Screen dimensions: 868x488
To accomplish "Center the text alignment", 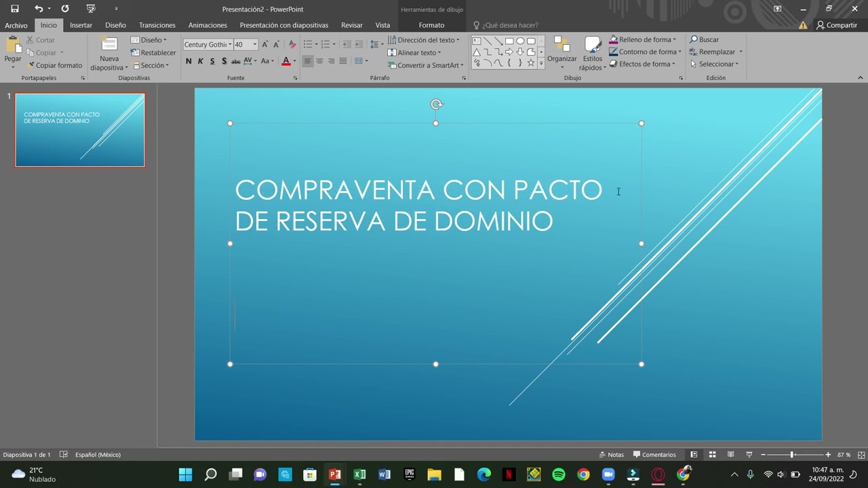I will point(319,61).
